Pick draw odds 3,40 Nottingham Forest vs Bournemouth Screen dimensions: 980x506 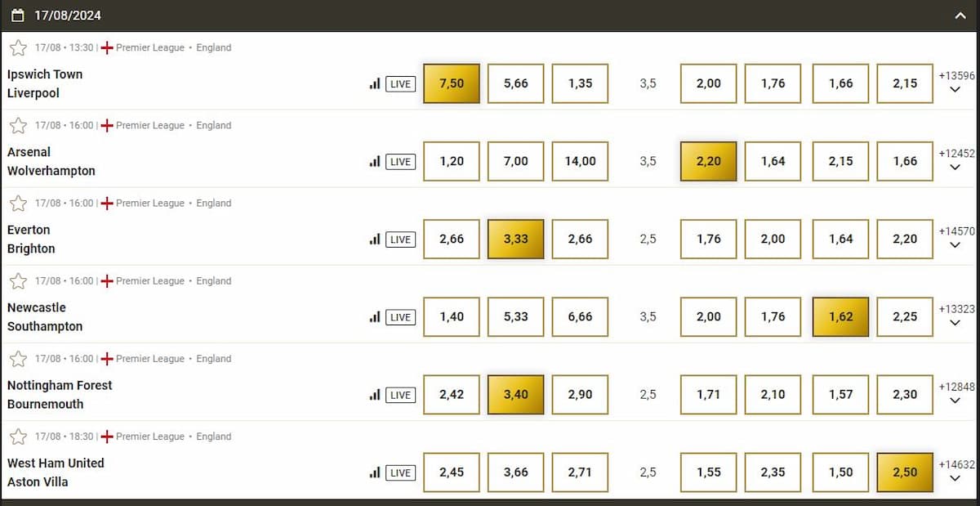click(x=515, y=395)
